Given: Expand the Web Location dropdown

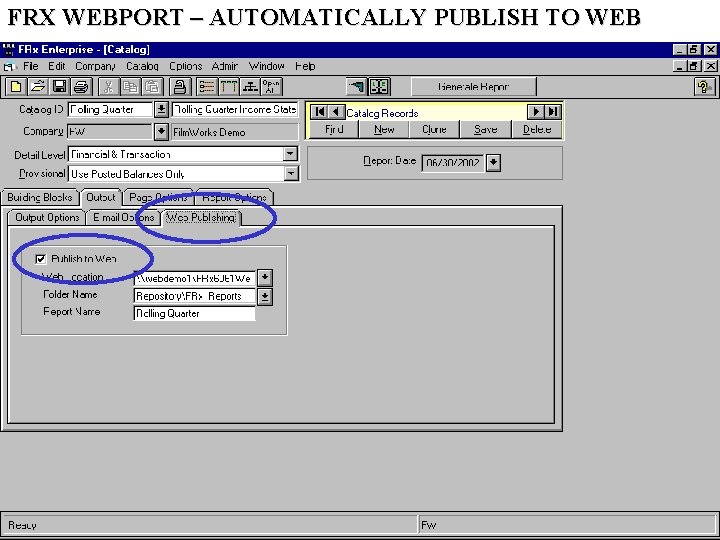Looking at the screenshot, I should (x=265, y=278).
